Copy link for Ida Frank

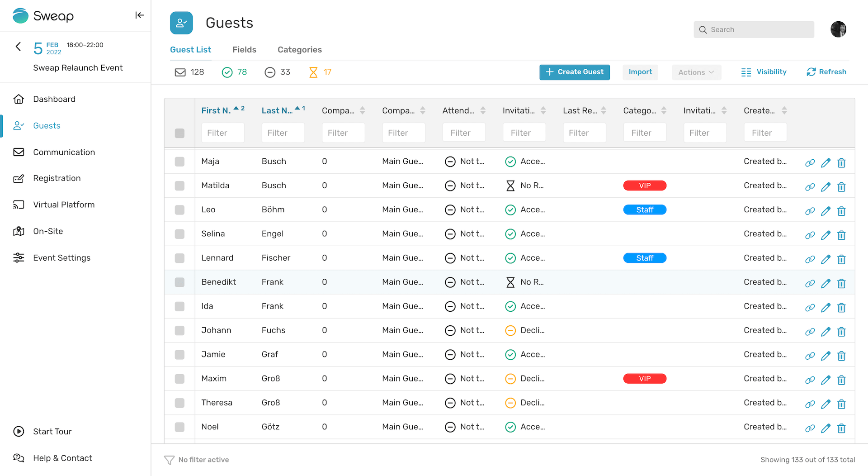click(x=810, y=308)
